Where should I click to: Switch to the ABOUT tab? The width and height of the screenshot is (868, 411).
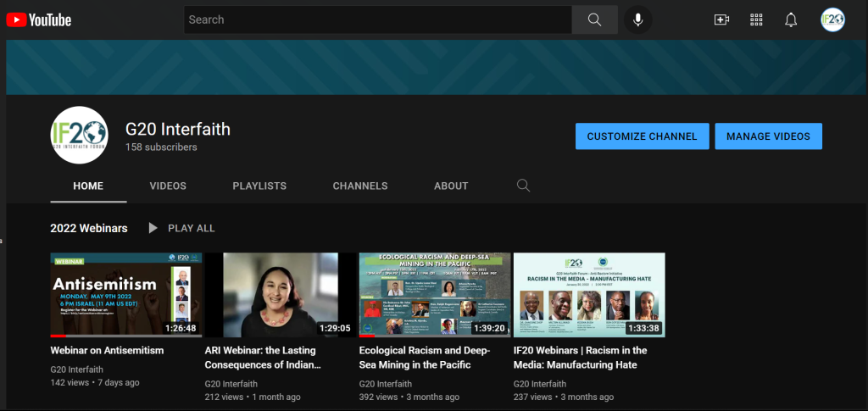(451, 186)
